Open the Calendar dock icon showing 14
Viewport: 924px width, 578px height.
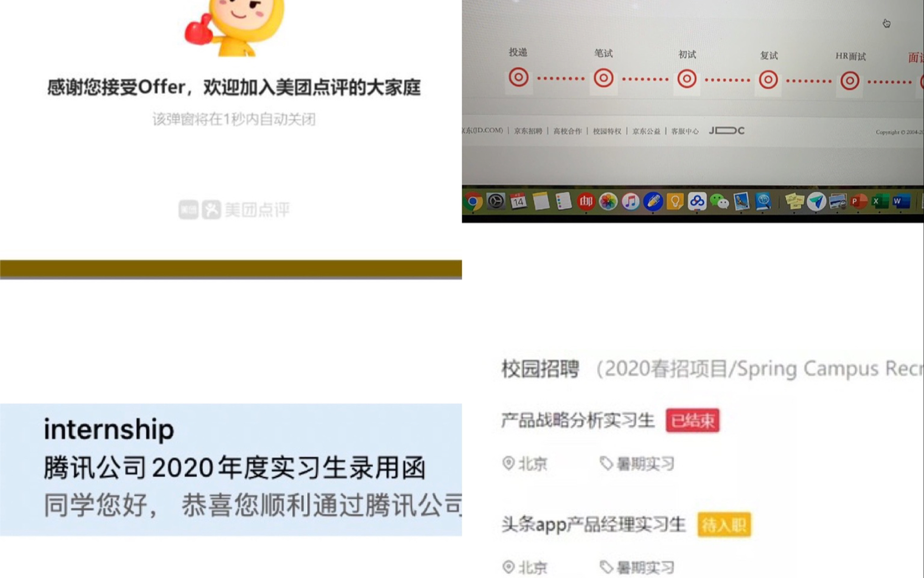pyautogui.click(x=518, y=201)
